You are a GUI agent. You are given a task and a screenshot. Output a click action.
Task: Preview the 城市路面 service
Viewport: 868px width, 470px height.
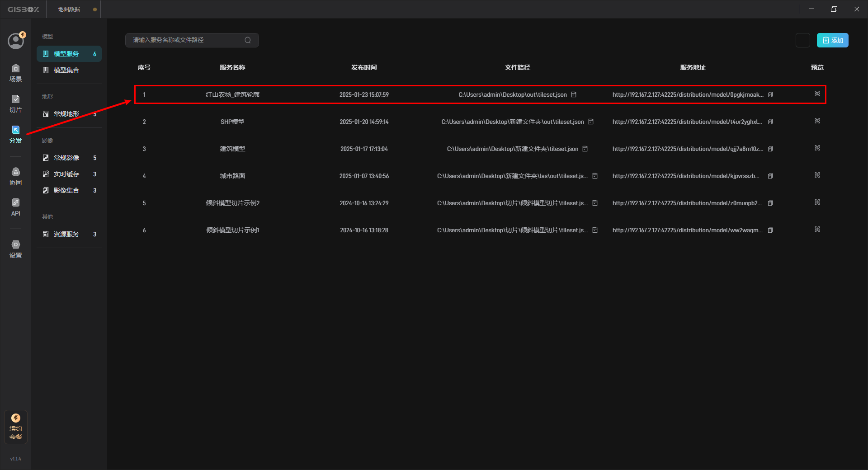pos(817,175)
